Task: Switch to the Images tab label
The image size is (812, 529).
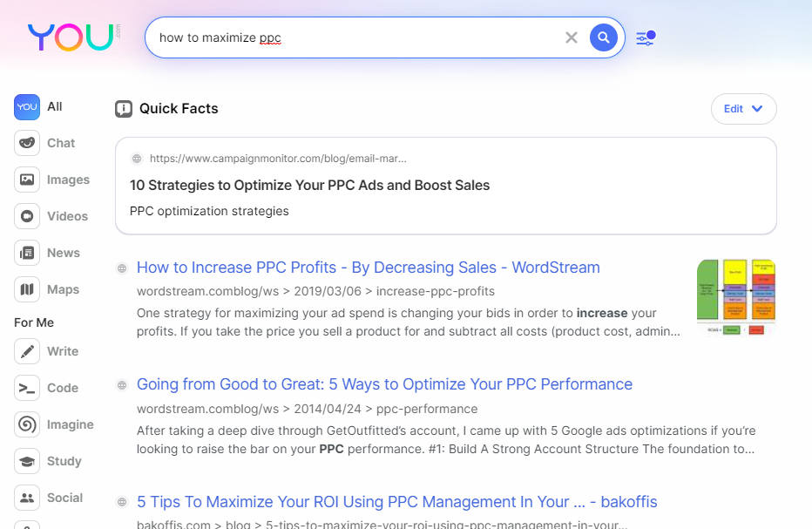Action: click(68, 180)
